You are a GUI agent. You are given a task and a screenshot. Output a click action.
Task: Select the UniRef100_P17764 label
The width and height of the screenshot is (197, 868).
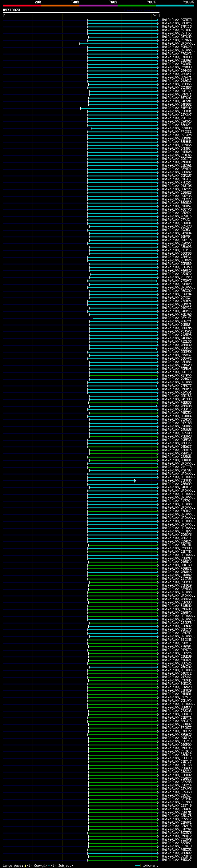pos(176,501)
